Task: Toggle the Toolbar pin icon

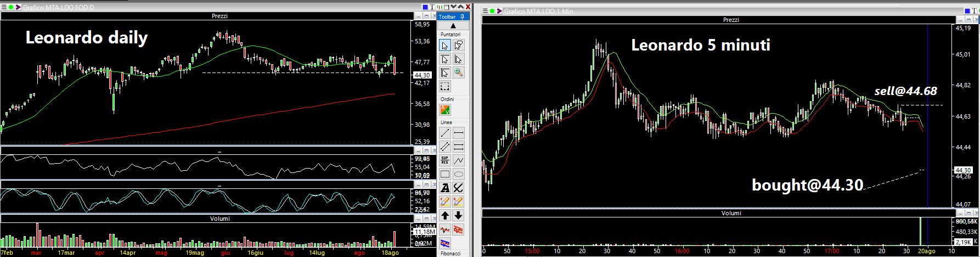Action: 462,17
